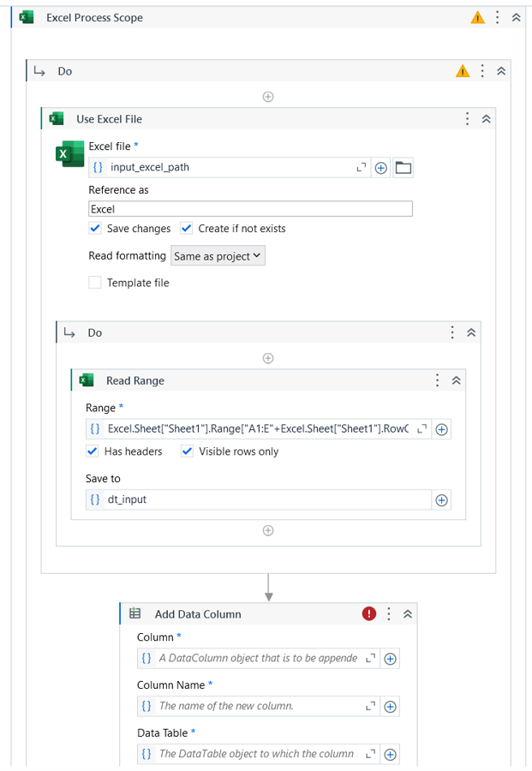Viewport: 532px width, 771px height.
Task: Uncheck Create if not exists
Action: (187, 228)
